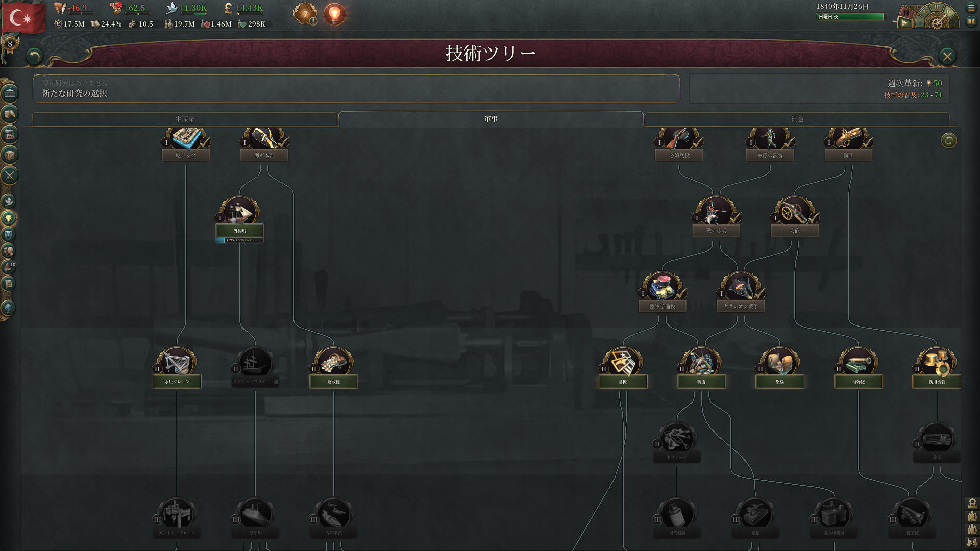The height and width of the screenshot is (551, 980).
Task: Open the military crossed-swords sidebar icon
Action: pos(10,176)
